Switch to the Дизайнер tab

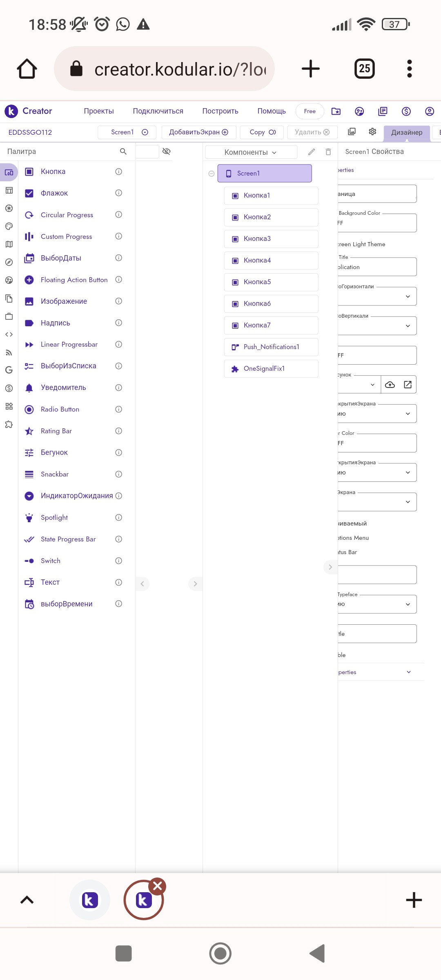(407, 132)
